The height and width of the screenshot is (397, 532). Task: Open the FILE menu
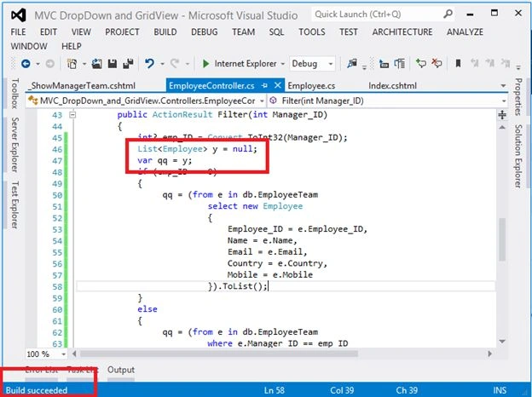click(18, 32)
